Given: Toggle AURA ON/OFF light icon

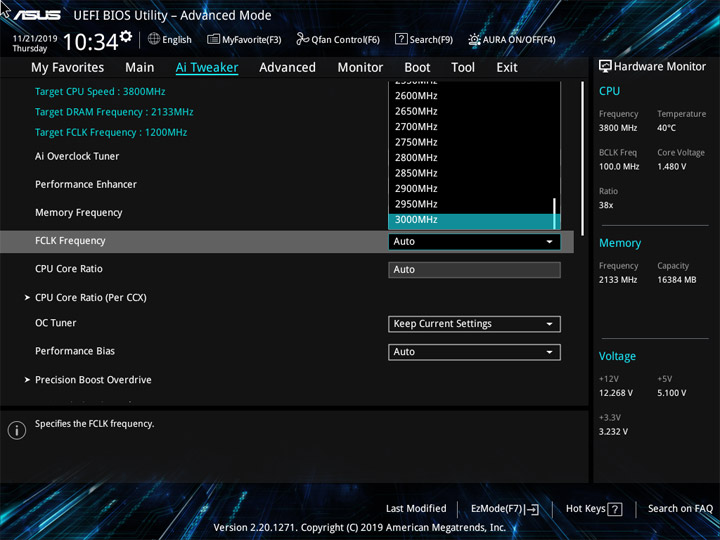Looking at the screenshot, I should click(474, 39).
